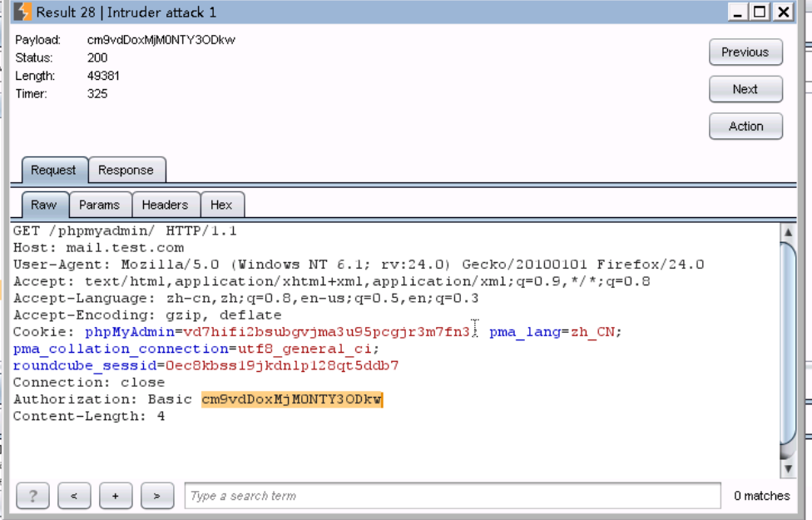Click the 'Host: mail.test.com' header line

[98, 248]
